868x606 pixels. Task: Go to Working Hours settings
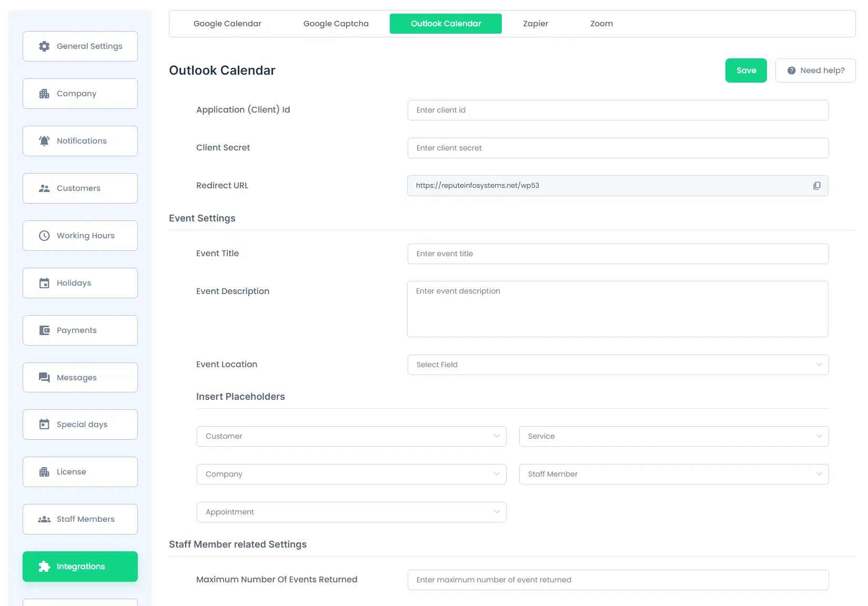(80, 236)
